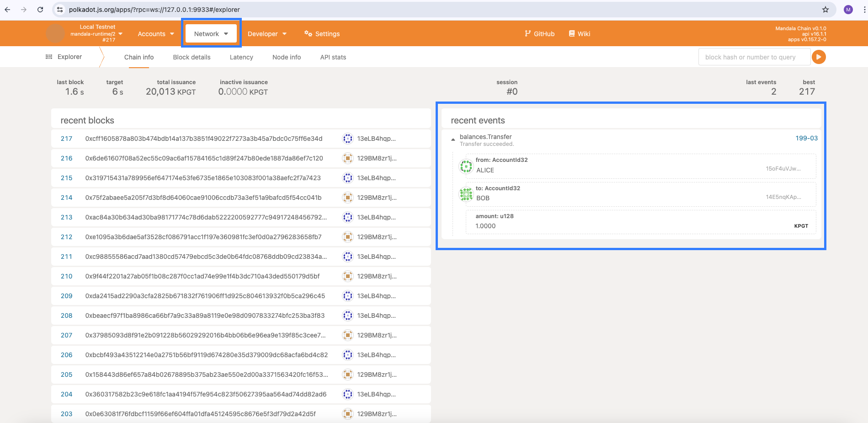Click validator identicon for block 212
Screen dimensions: 868x423
(x=348, y=237)
